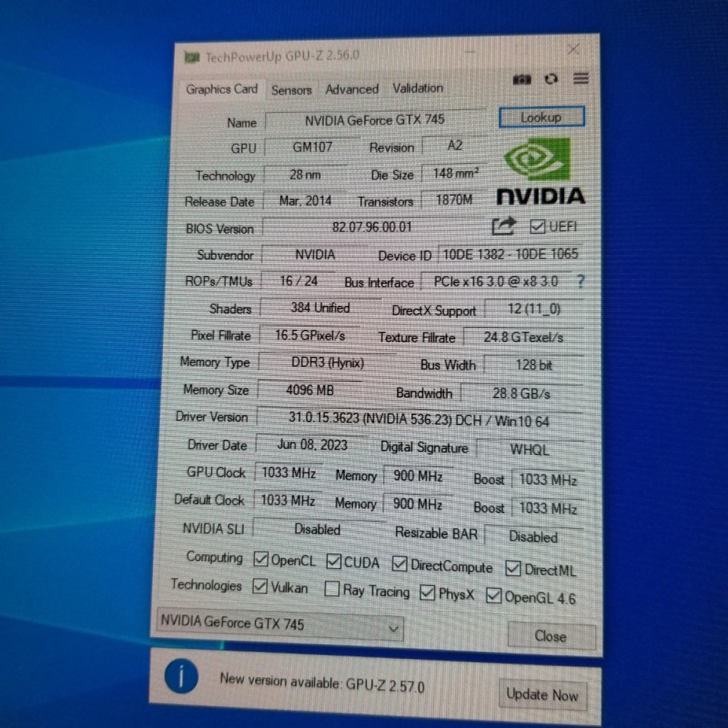
Task: Click the refresh icon in the toolbar
Action: tap(551, 80)
